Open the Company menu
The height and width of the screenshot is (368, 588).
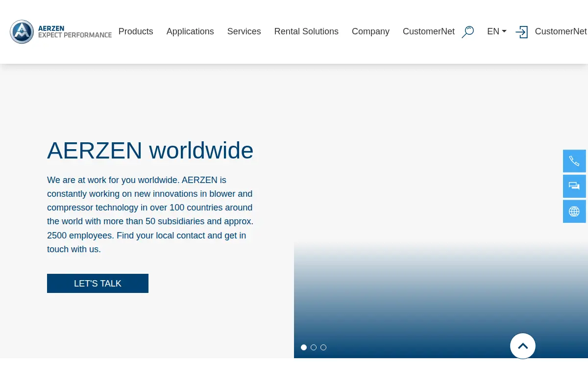click(x=370, y=31)
